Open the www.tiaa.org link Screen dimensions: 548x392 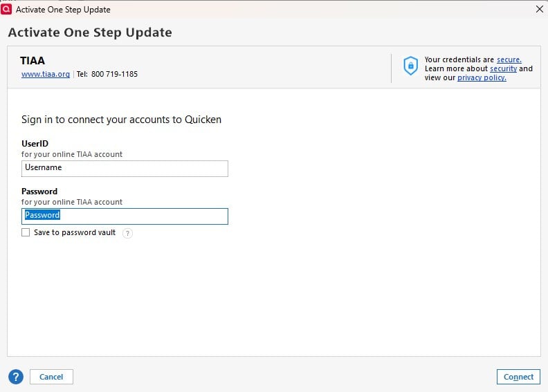(46, 74)
